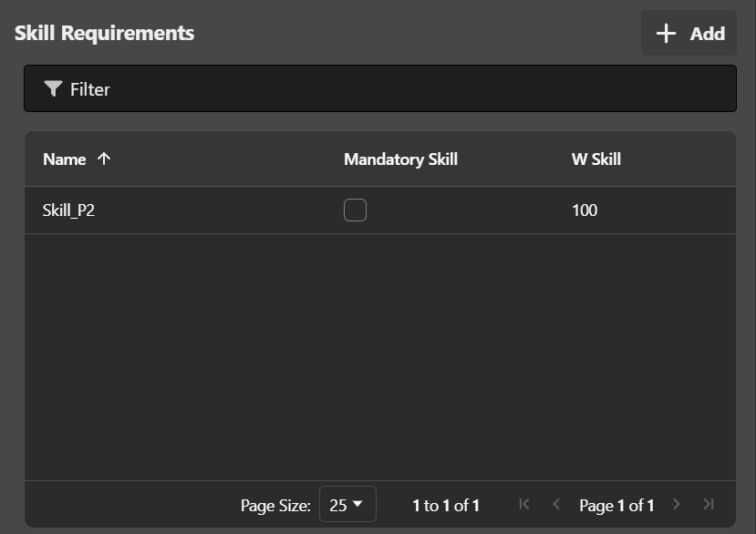Click the funnel filter icon
The height and width of the screenshot is (534, 756).
54,88
